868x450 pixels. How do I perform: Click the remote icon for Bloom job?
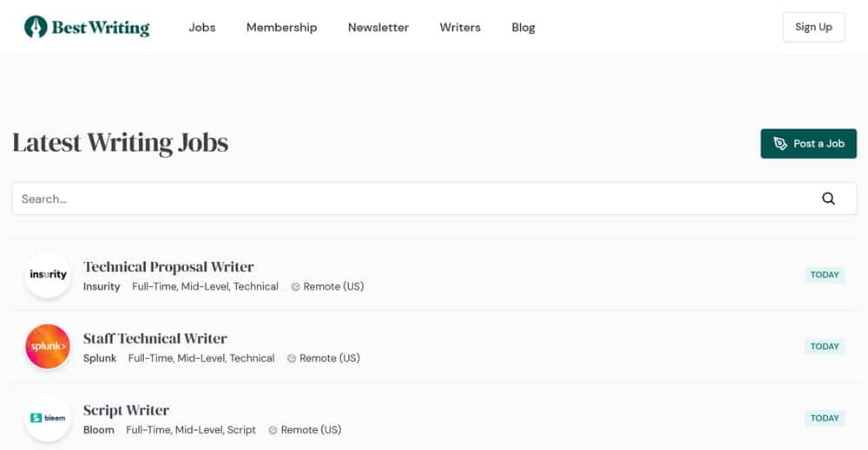coord(273,430)
